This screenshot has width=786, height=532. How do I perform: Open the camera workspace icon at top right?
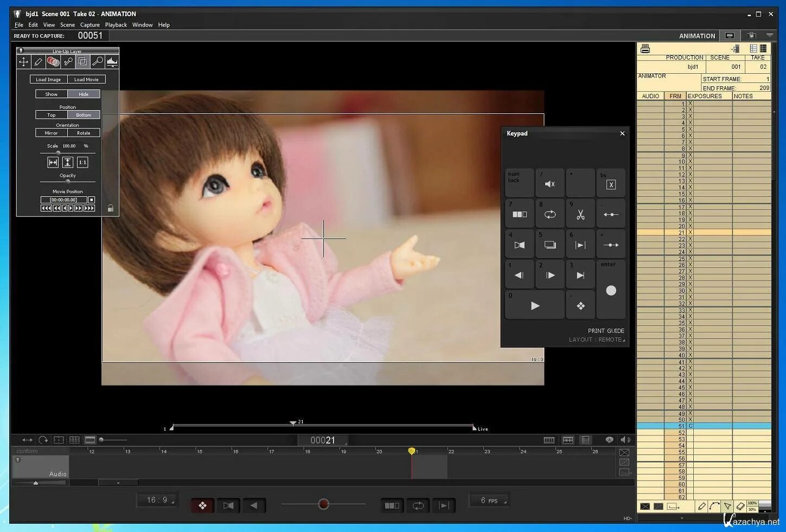coord(751,35)
